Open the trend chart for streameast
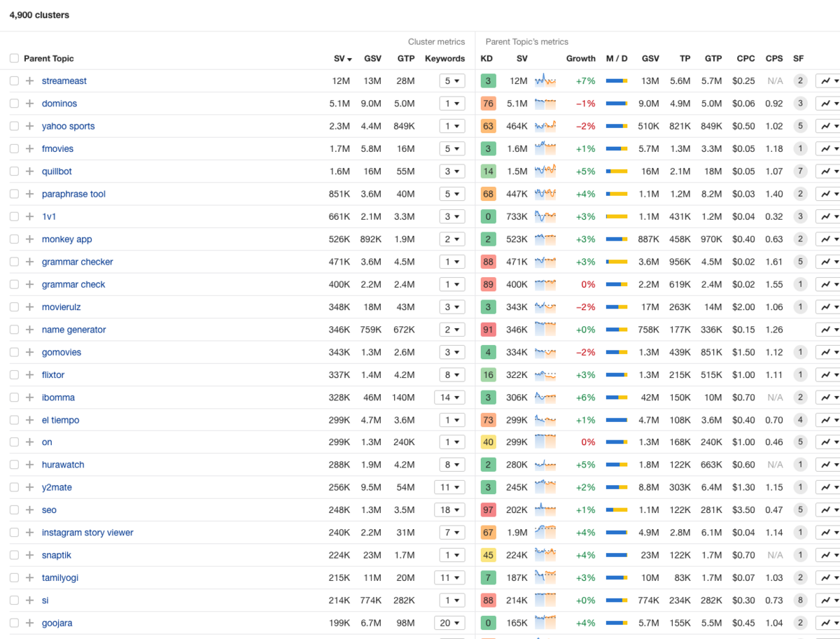 [826, 80]
